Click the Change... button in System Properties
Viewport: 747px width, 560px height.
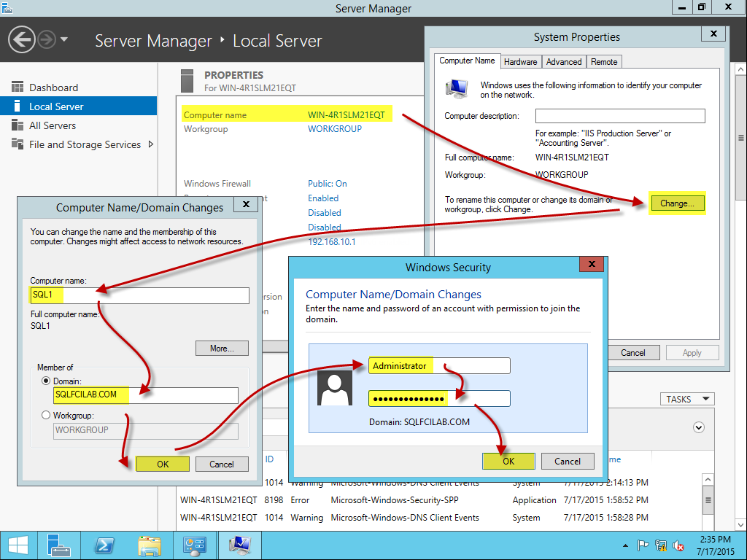click(676, 203)
